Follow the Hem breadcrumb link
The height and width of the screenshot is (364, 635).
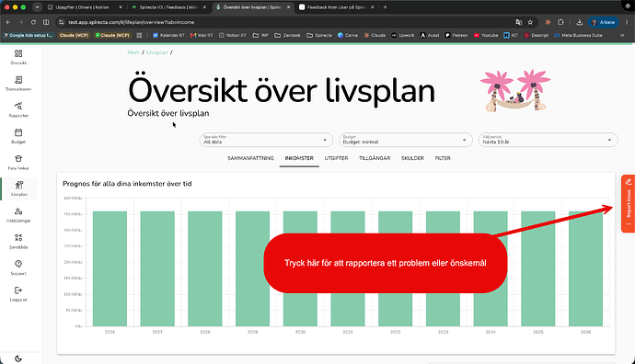133,52
